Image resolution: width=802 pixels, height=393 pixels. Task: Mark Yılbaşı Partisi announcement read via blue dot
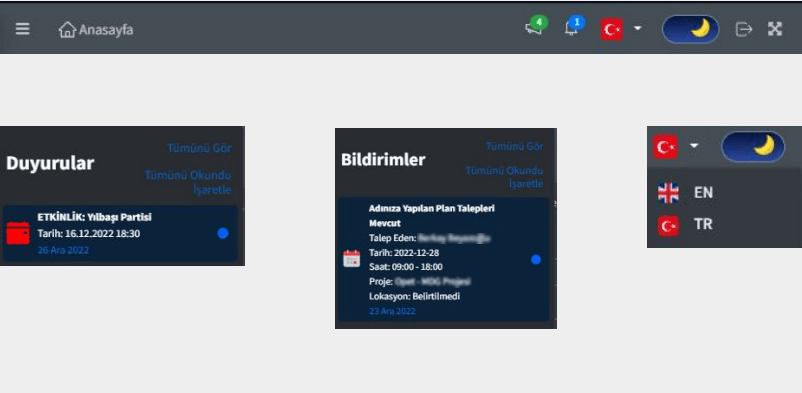[222, 233]
